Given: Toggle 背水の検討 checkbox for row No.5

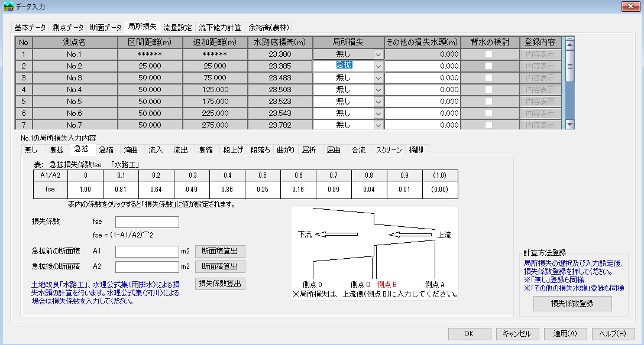Looking at the screenshot, I should pos(488,102).
